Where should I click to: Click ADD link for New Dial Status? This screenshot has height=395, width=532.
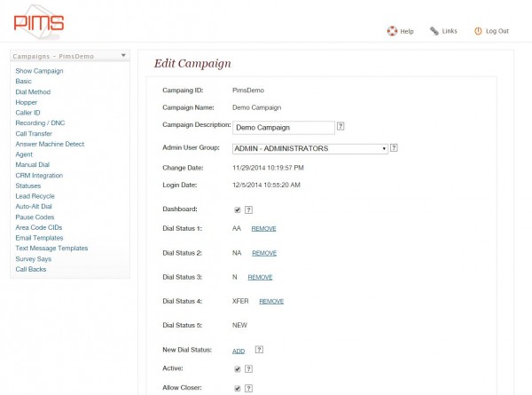pos(239,352)
